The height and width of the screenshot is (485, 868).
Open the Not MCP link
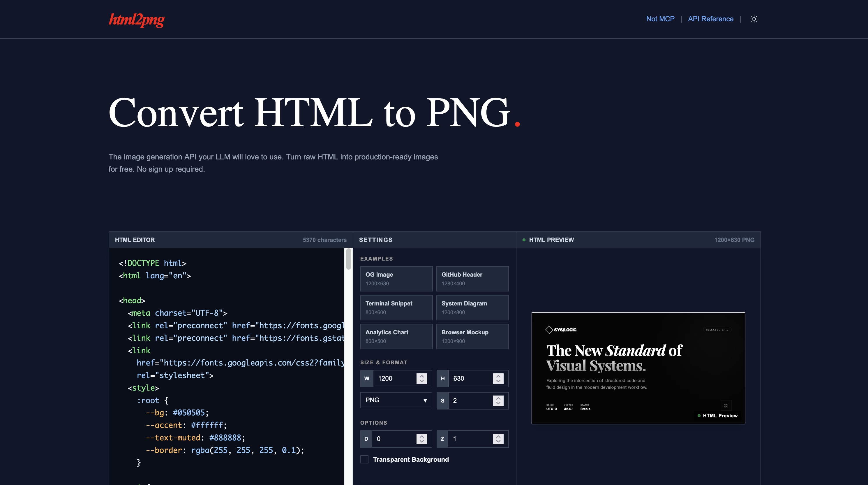[660, 19]
